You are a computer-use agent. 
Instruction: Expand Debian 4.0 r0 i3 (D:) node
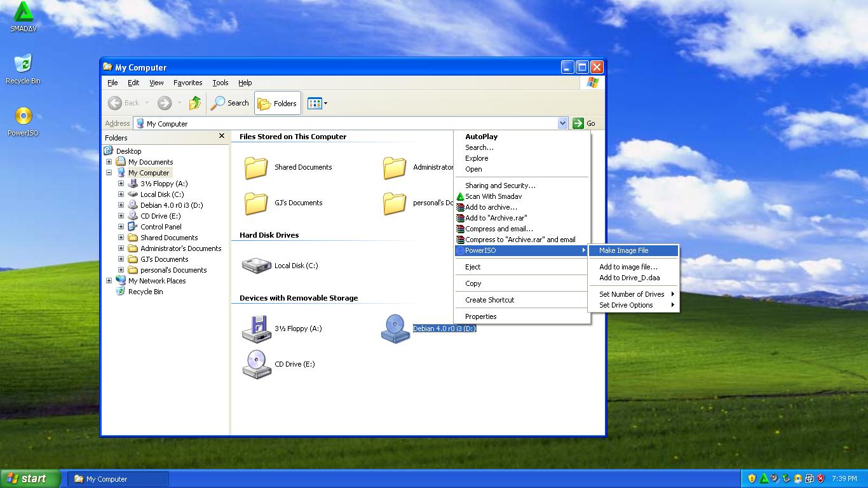(x=121, y=205)
